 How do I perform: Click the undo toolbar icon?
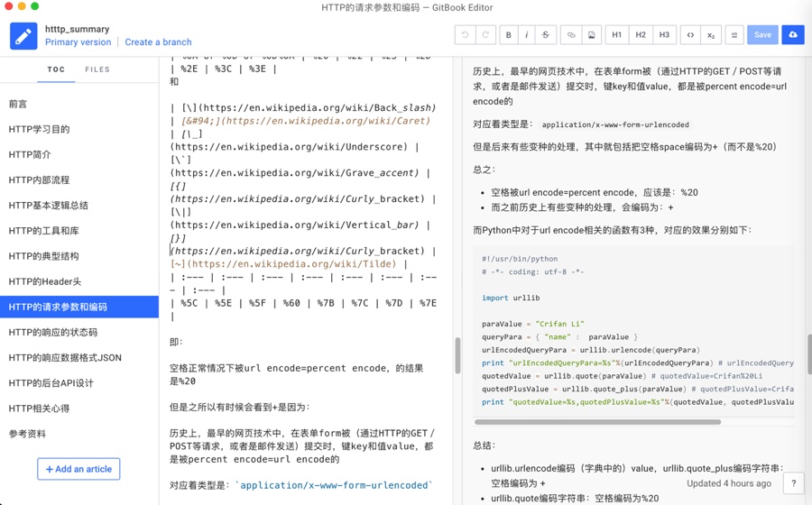coord(465,34)
